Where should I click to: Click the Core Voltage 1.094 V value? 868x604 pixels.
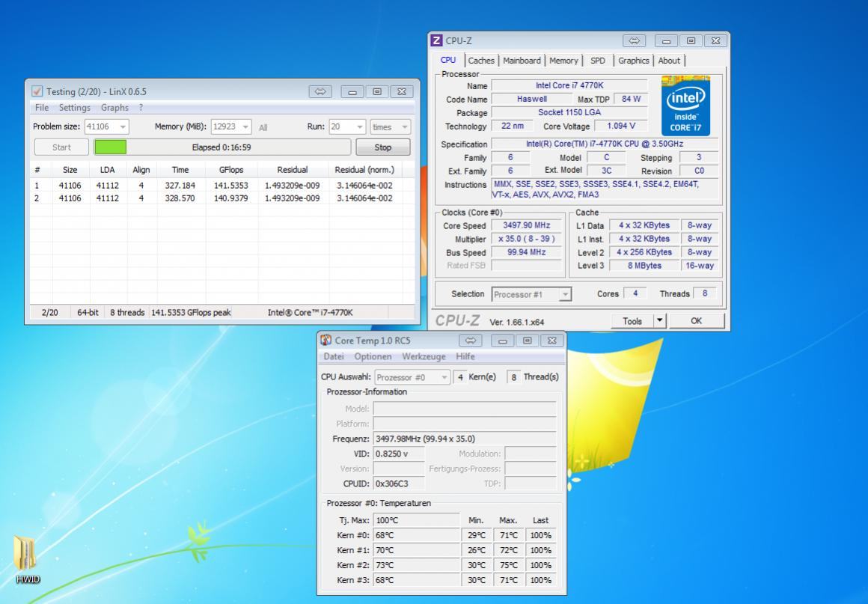tap(620, 126)
